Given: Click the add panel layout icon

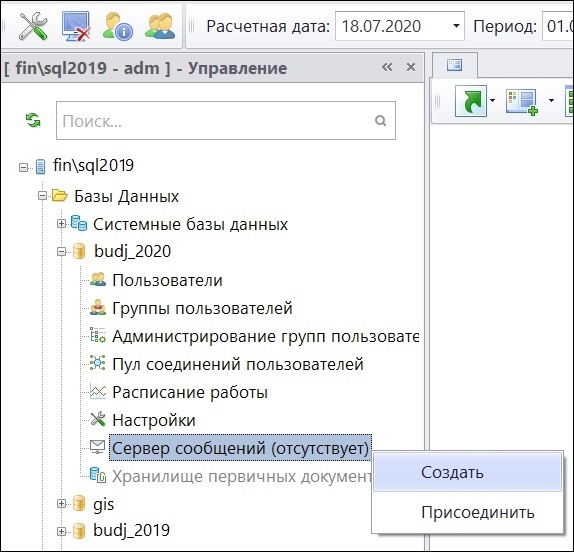Looking at the screenshot, I should [x=522, y=102].
